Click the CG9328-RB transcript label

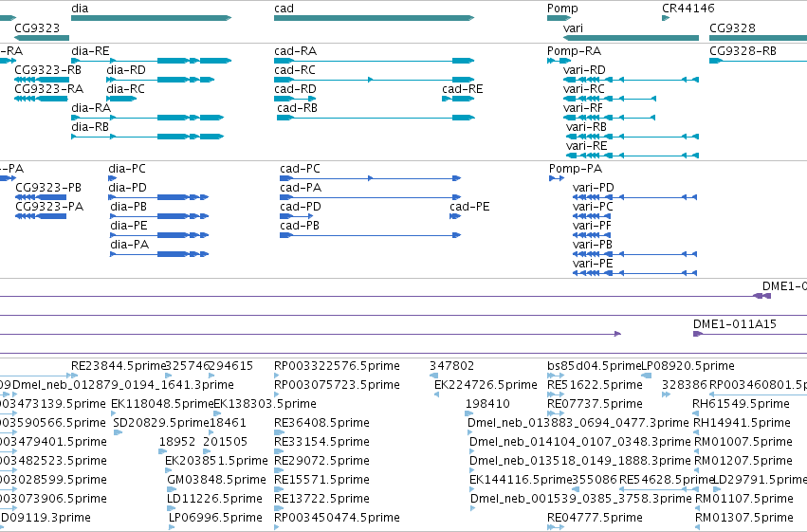[743, 51]
